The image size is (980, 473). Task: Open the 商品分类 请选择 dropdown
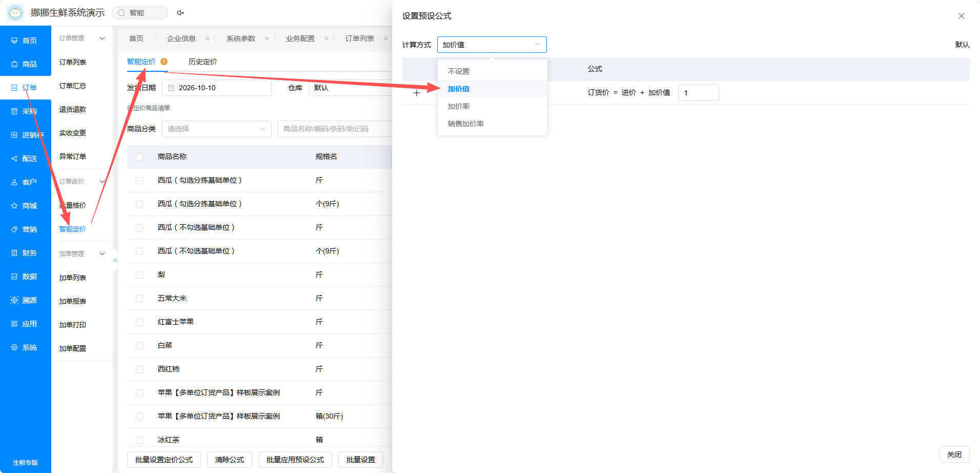pyautogui.click(x=216, y=129)
